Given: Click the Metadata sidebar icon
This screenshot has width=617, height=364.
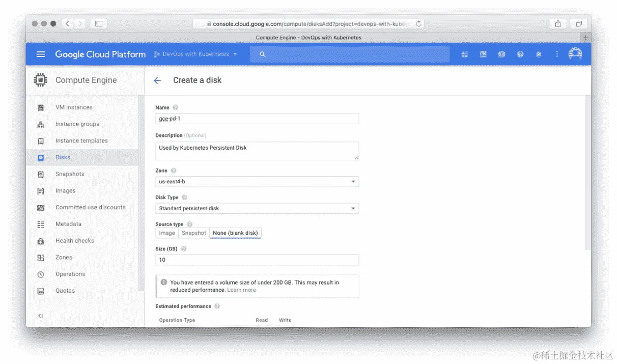Looking at the screenshot, I should [x=41, y=224].
